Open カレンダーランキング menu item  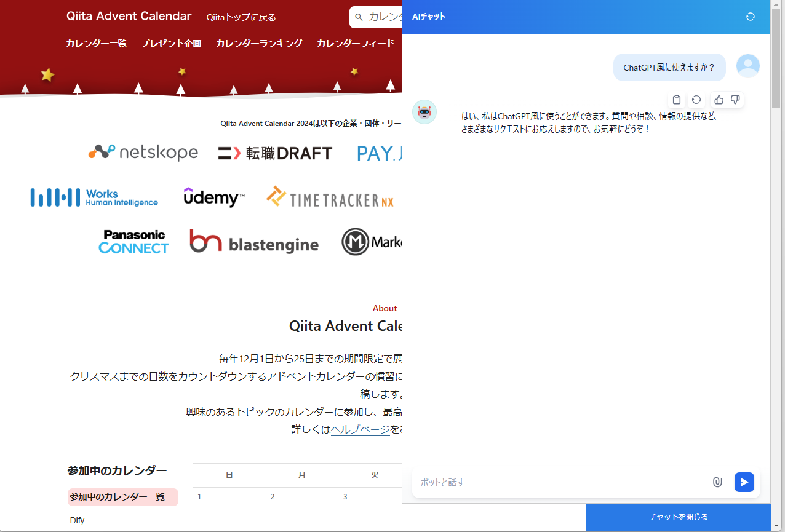[259, 43]
